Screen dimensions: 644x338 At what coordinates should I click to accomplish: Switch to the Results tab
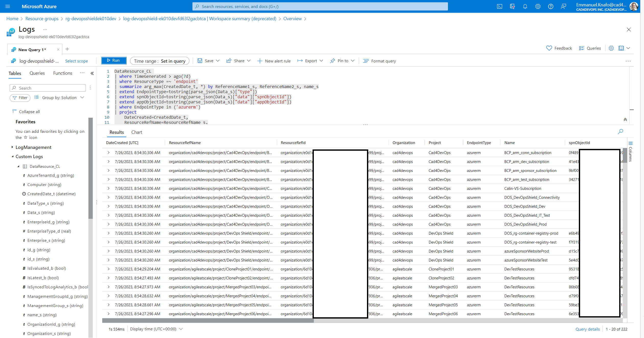click(x=117, y=132)
